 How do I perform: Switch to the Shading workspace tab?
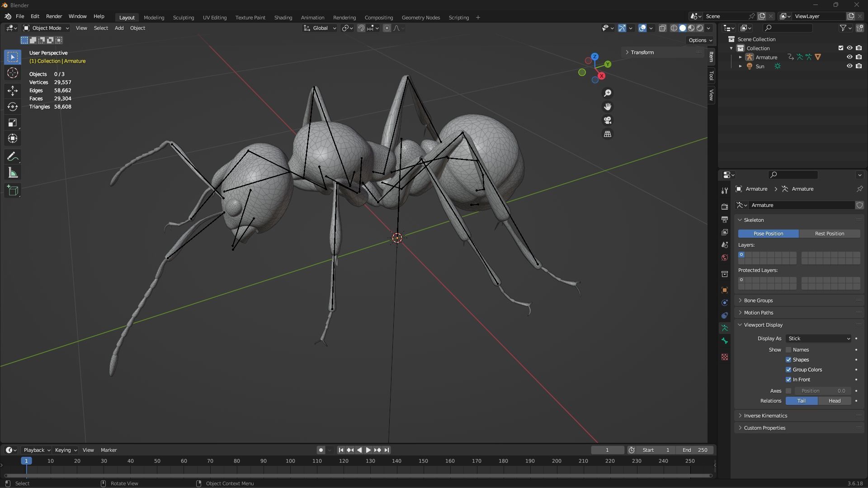[x=283, y=18]
